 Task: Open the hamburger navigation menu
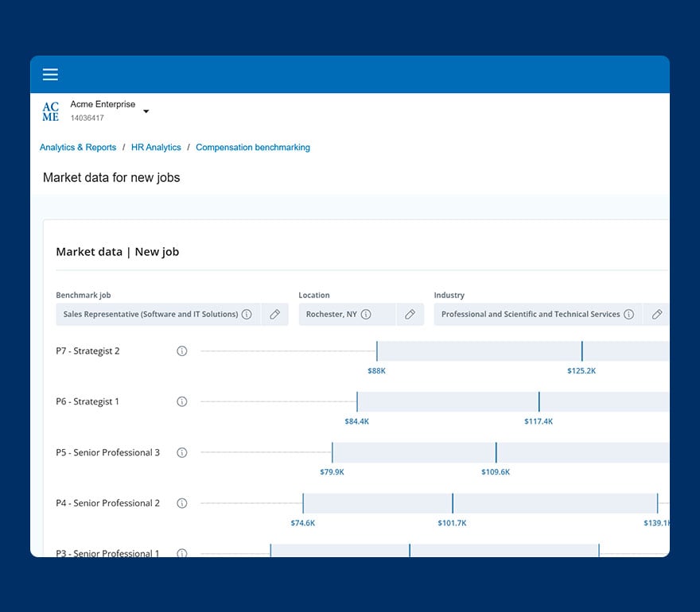(x=50, y=74)
